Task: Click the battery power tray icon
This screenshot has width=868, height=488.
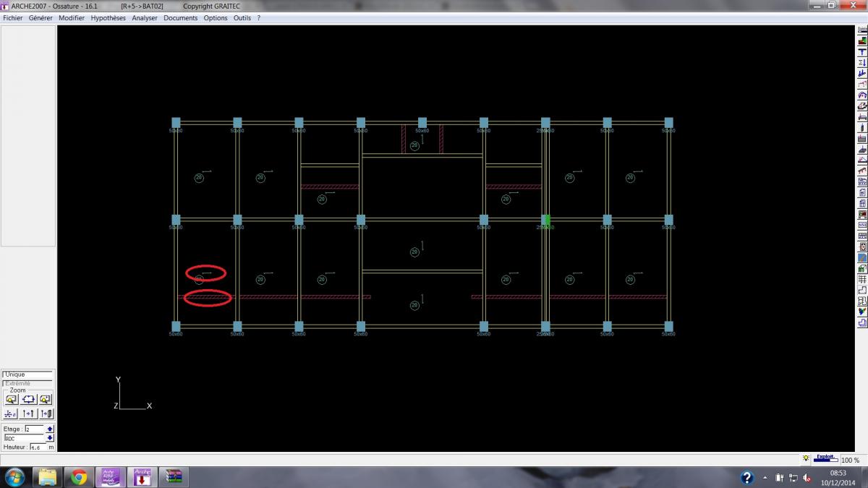Action: click(x=780, y=478)
